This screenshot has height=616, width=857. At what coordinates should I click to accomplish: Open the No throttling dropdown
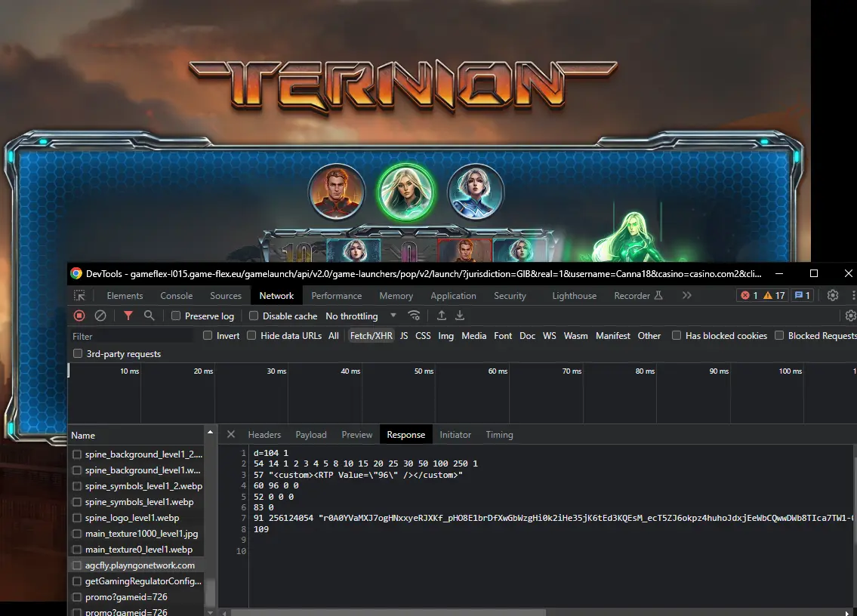pos(361,316)
